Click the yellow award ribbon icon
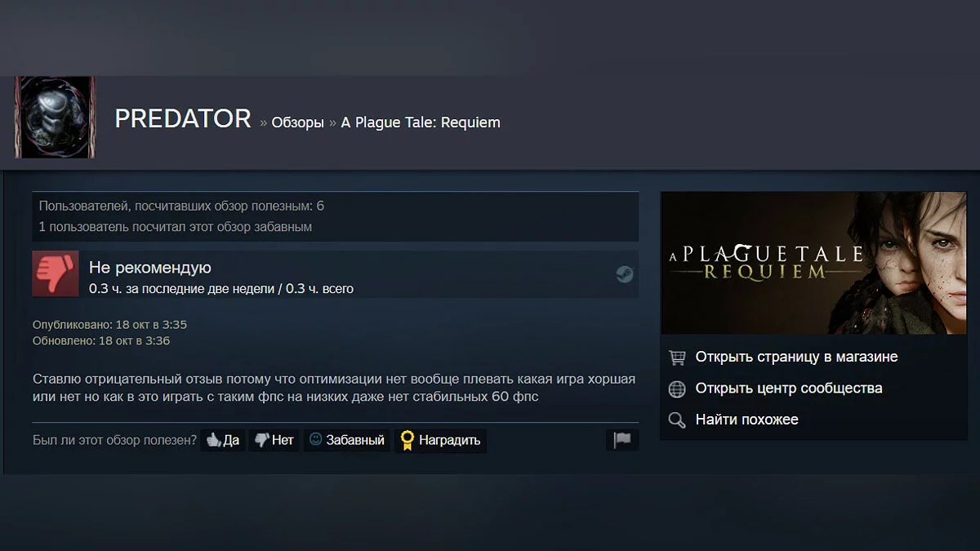Image resolution: width=980 pixels, height=551 pixels. point(407,441)
